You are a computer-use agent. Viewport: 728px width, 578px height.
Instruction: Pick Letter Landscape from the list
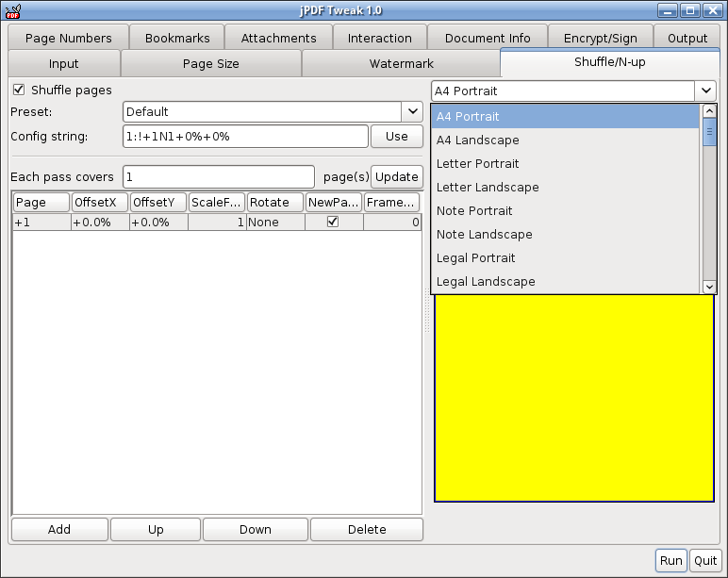coord(565,187)
